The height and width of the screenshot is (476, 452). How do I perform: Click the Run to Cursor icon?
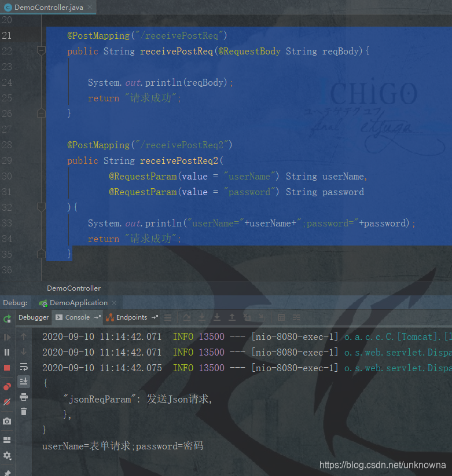pyautogui.click(x=262, y=317)
